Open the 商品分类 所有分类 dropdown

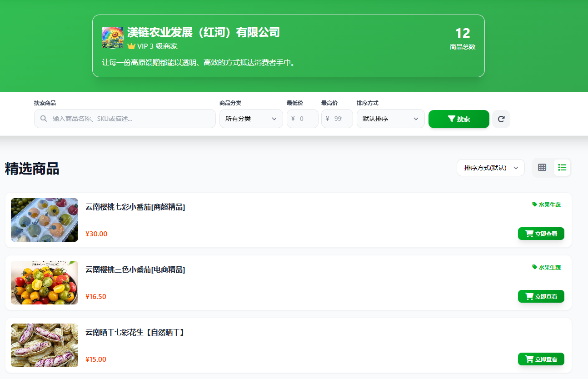tap(251, 119)
